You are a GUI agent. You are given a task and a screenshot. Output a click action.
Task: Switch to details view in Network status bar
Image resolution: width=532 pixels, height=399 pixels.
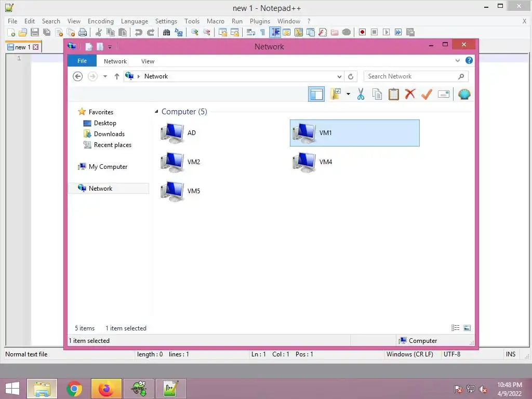click(x=455, y=328)
